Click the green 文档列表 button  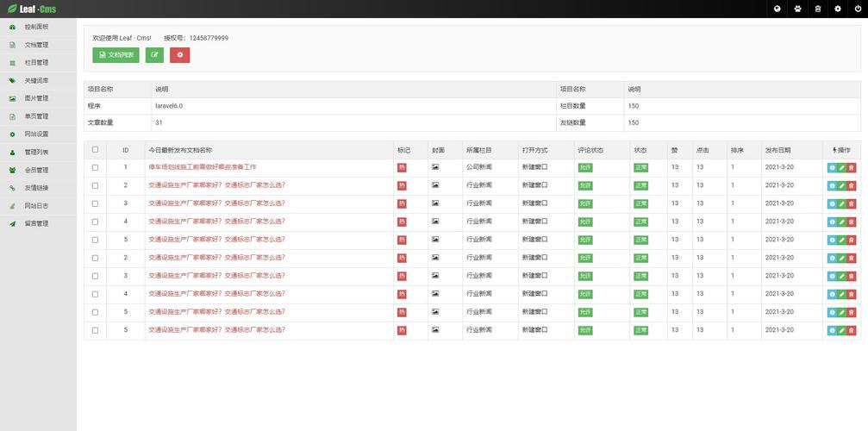[116, 54]
